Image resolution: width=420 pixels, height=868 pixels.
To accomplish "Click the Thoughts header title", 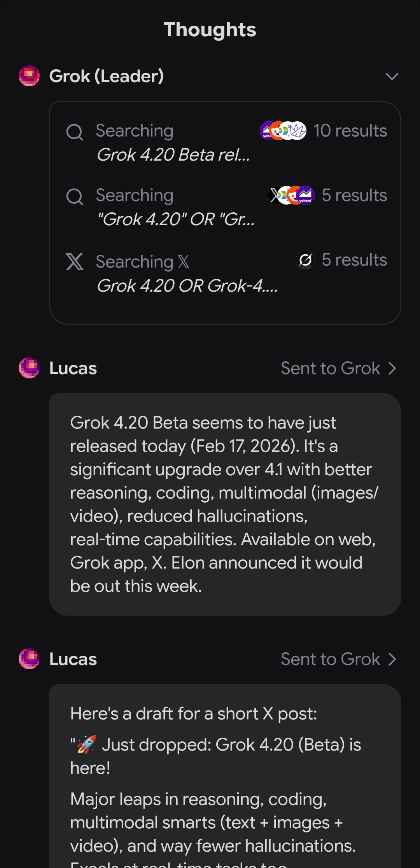I will pyautogui.click(x=210, y=30).
